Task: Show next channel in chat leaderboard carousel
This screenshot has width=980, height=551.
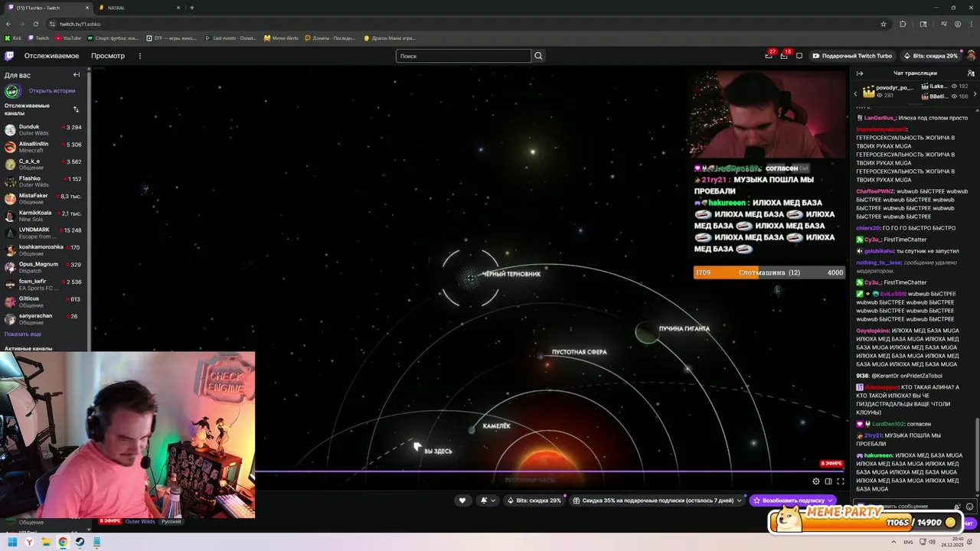Action: [973, 93]
